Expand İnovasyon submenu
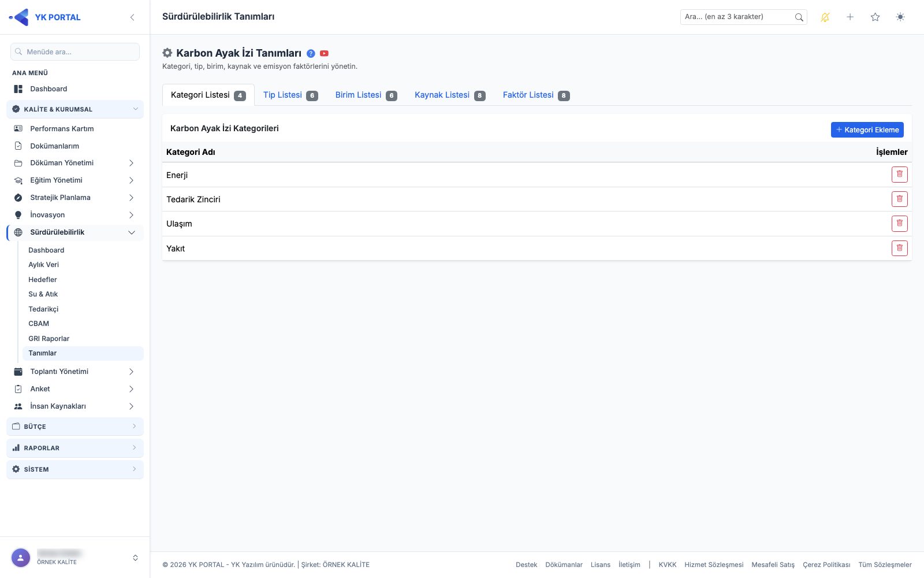 click(75, 215)
